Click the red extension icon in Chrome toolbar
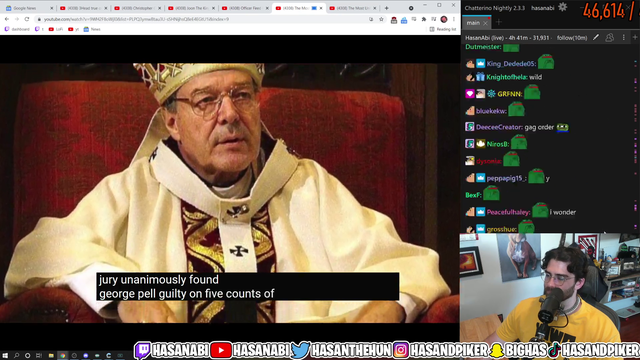This screenshot has width=640, height=360. 394,20
